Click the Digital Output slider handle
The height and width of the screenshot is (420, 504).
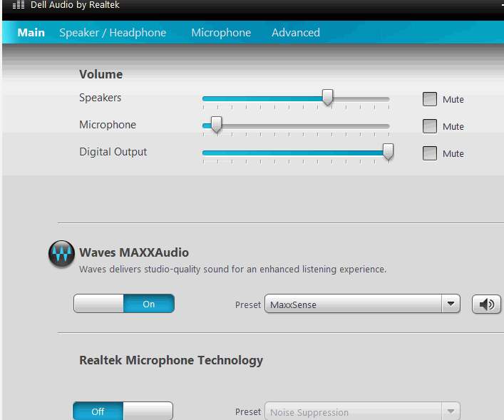pos(389,152)
